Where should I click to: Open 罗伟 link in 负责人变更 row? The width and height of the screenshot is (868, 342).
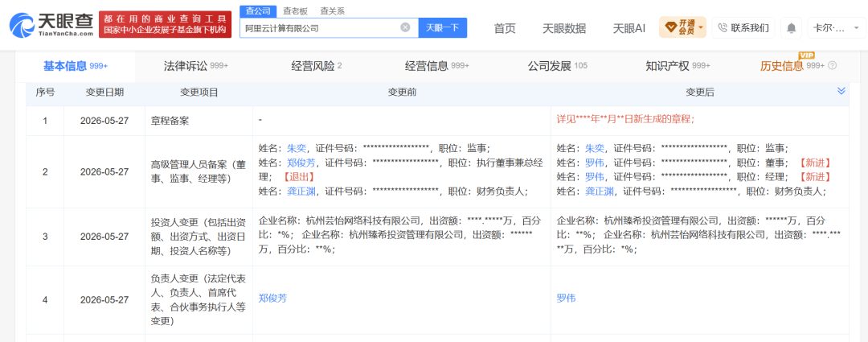tap(567, 299)
